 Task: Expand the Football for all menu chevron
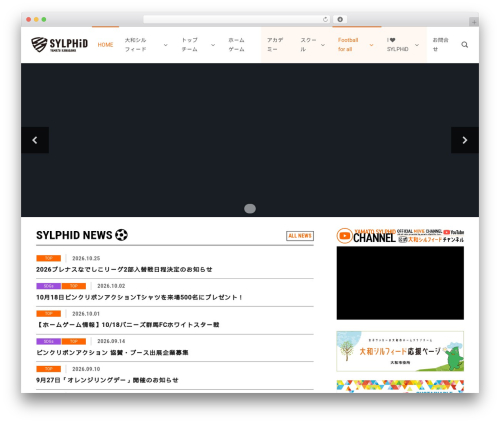click(371, 45)
